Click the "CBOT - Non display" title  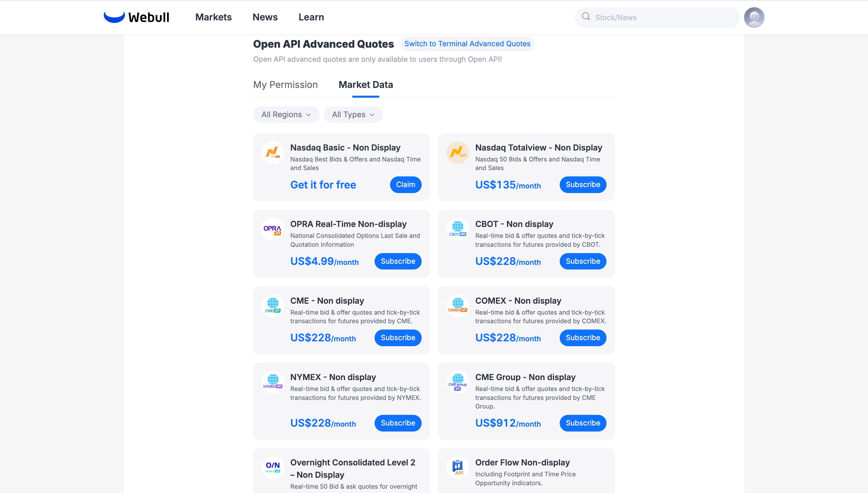(x=514, y=224)
